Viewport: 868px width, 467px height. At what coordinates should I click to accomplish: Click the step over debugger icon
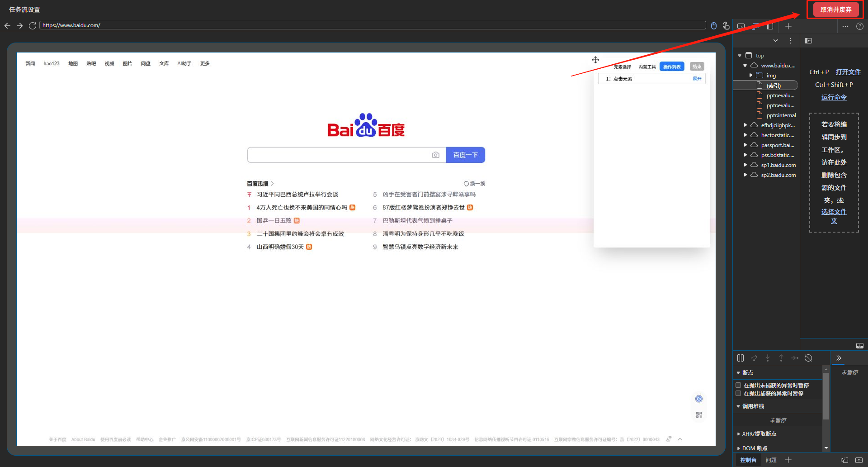(754, 358)
